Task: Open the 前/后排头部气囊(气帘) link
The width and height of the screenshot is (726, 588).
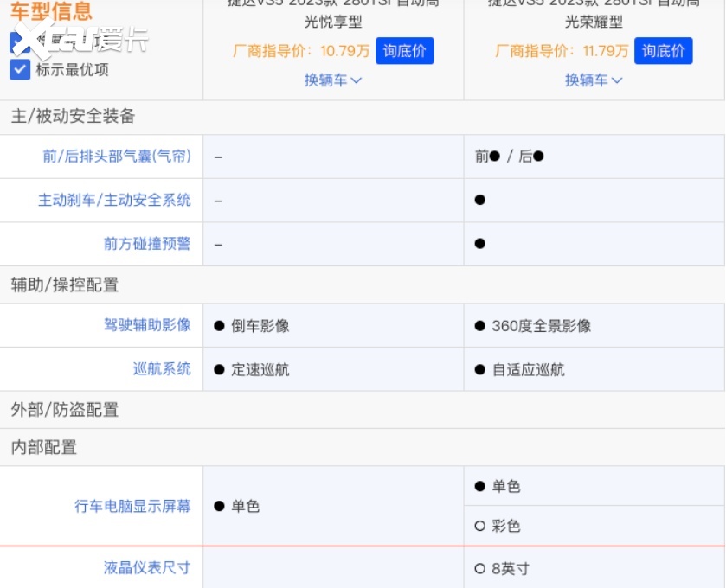Action: pyautogui.click(x=117, y=157)
